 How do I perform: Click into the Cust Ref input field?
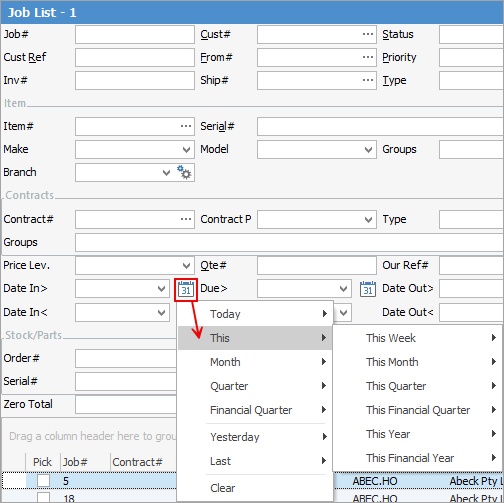pos(135,57)
